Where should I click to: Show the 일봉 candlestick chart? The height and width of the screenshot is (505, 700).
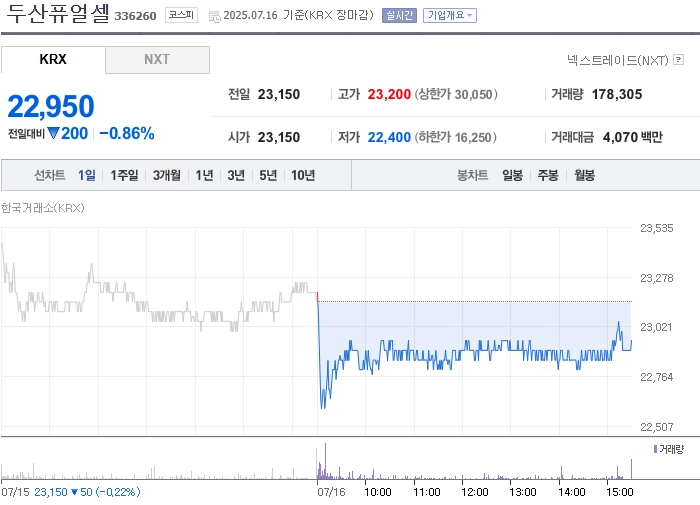[512, 175]
